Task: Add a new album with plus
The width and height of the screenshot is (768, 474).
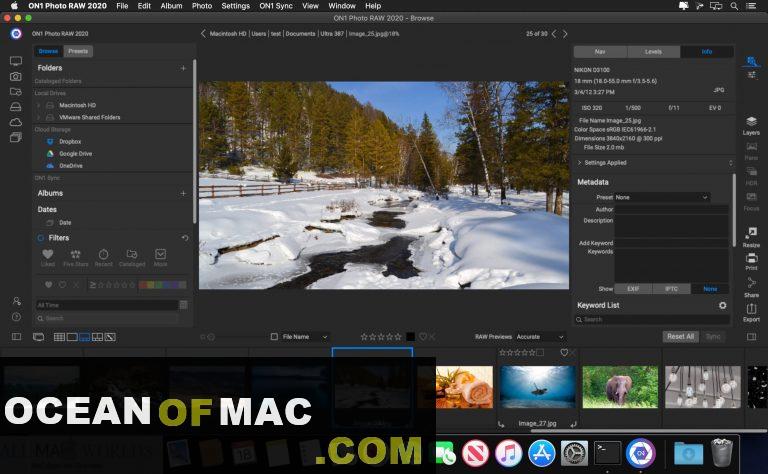Action: click(x=183, y=193)
